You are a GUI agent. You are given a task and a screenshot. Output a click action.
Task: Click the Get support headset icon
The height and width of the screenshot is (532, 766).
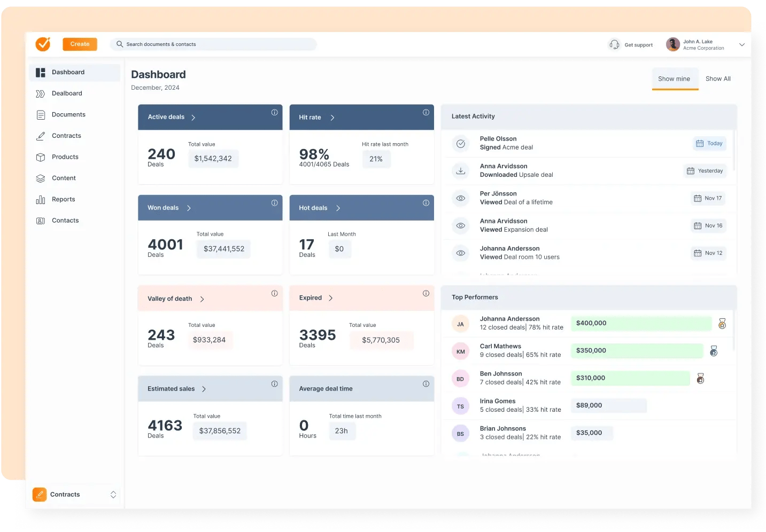[x=615, y=45]
